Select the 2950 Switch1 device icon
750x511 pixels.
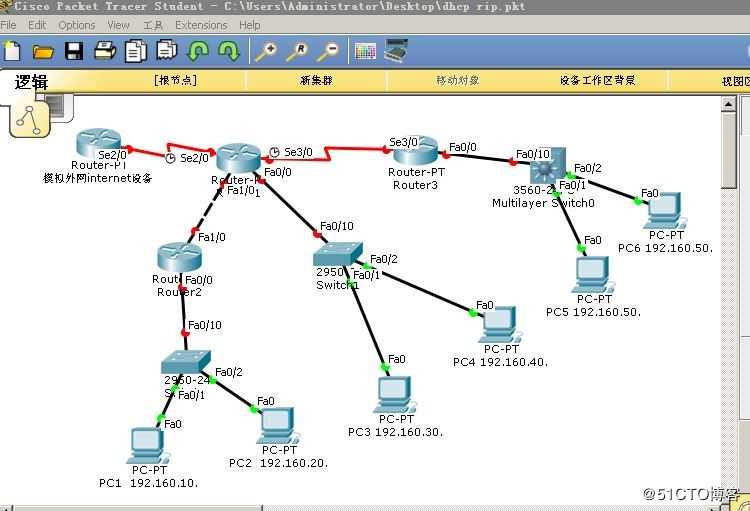click(x=338, y=254)
